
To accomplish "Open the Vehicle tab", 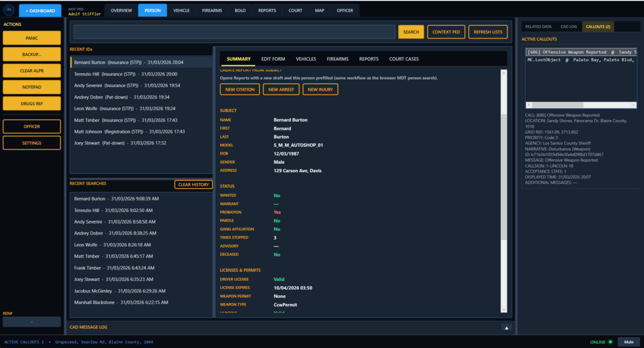I will (x=181, y=11).
